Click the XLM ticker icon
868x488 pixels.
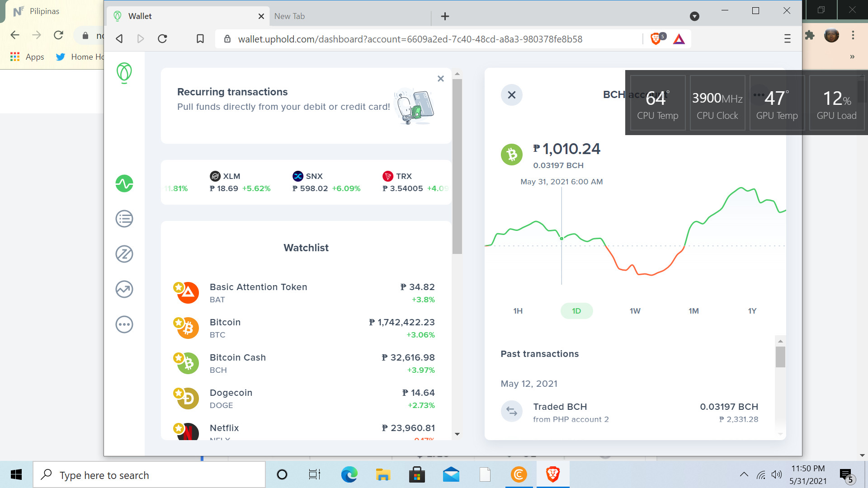click(x=215, y=176)
